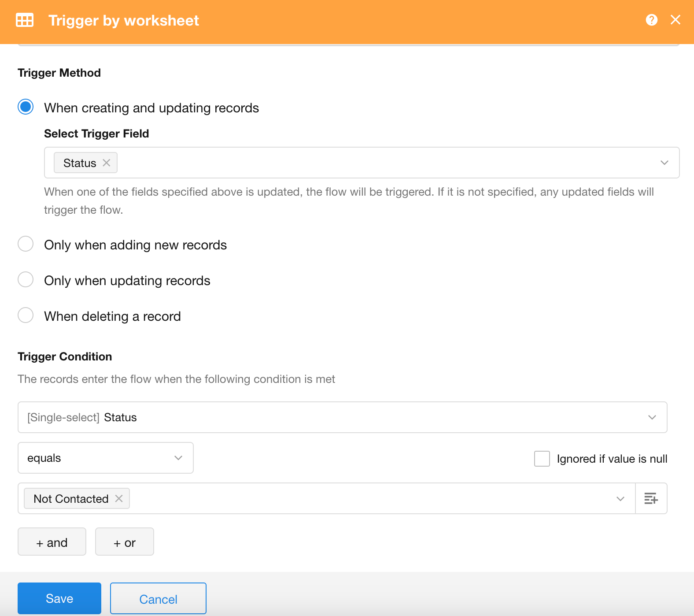Add an or condition
Screen dimensions: 694x616
pyautogui.click(x=125, y=542)
